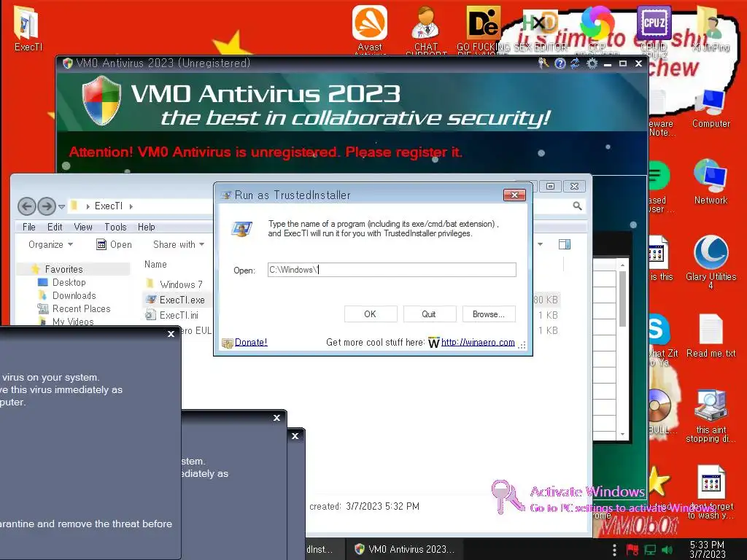The image size is (747, 560).
Task: Click the Name column header
Action: tap(155, 264)
